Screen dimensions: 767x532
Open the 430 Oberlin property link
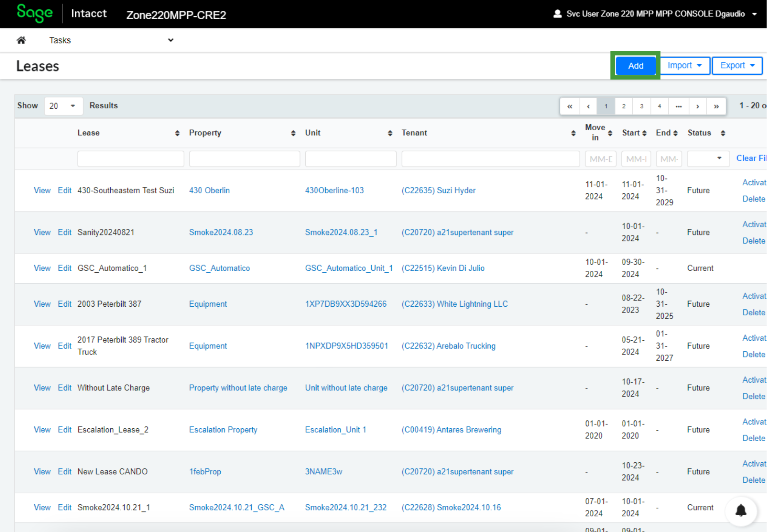click(x=209, y=191)
